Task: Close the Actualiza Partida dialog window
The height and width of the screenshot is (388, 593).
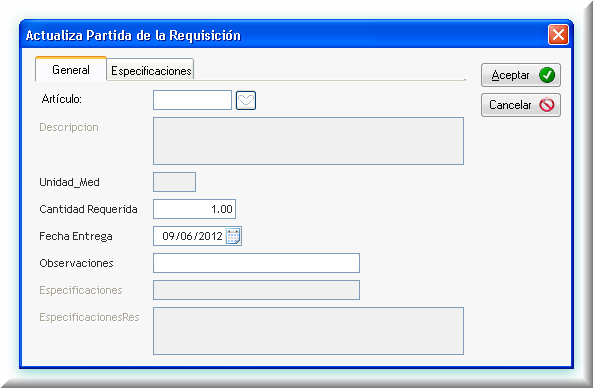Action: 558,35
